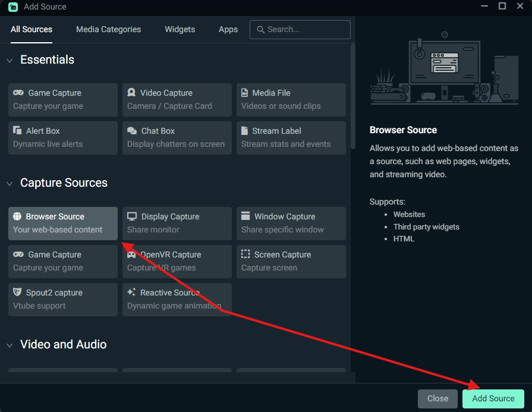Click the Add Source button
Screen dimensions: 532x412
tap(493, 398)
